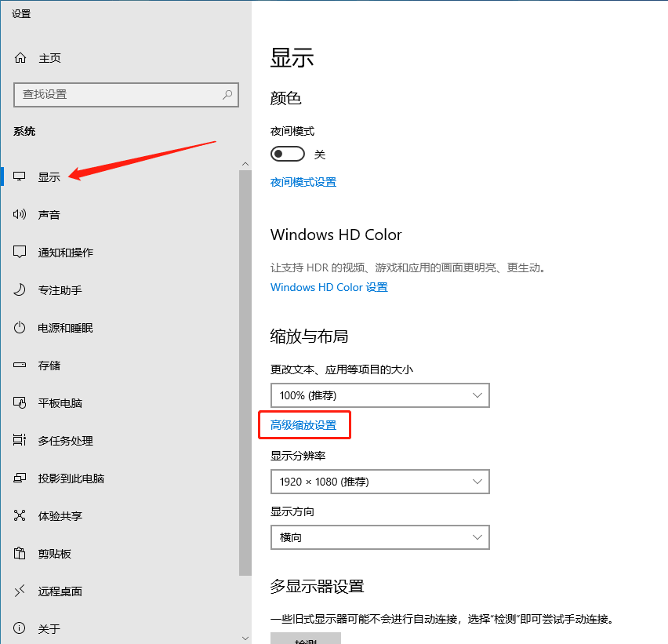Select Remote Desktop (远程桌面) in sidebar
This screenshot has height=644, width=668.
pos(60,591)
